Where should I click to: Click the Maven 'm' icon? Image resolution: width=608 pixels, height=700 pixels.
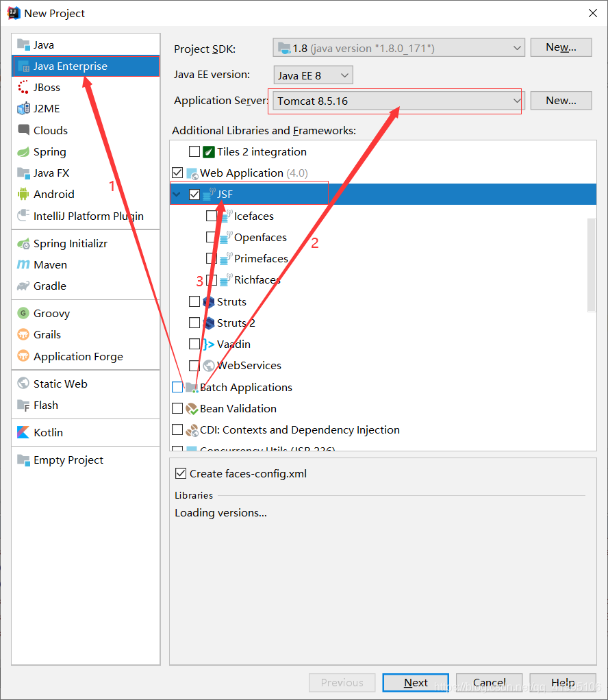click(23, 265)
